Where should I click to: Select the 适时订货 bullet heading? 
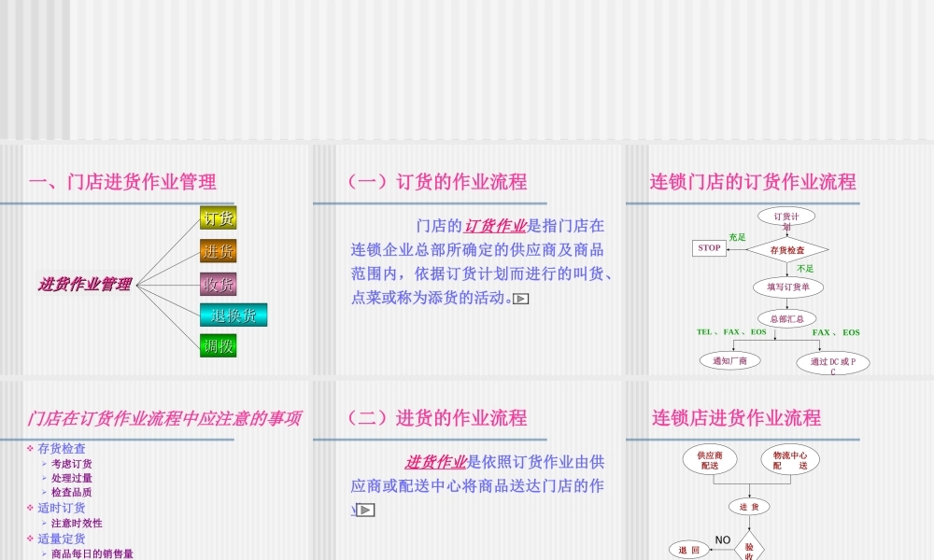(x=62, y=509)
